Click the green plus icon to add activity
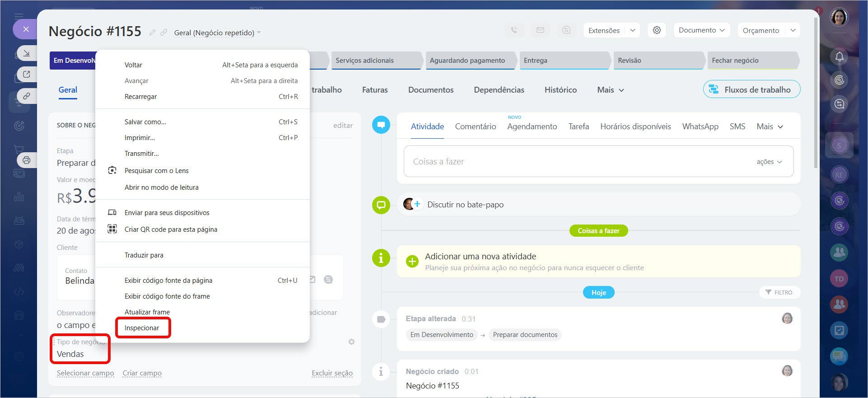 [x=412, y=262]
